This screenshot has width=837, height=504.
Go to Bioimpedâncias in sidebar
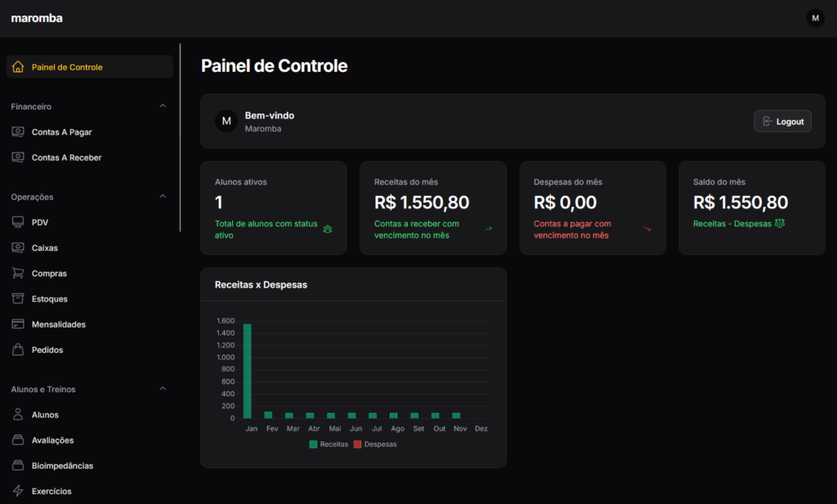(62, 466)
